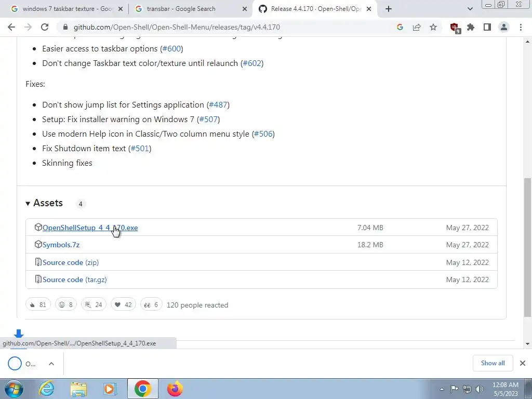
Task: Download Source code (tar.gz)
Action: pyautogui.click(x=75, y=280)
